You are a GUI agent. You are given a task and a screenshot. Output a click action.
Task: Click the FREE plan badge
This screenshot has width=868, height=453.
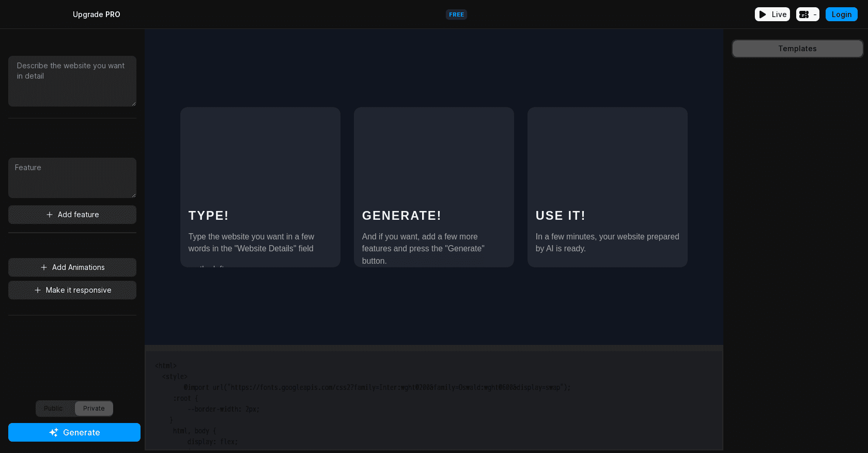click(x=456, y=14)
